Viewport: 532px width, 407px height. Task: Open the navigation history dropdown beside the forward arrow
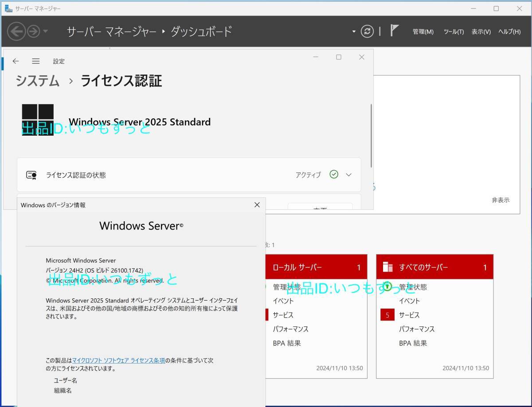(45, 31)
